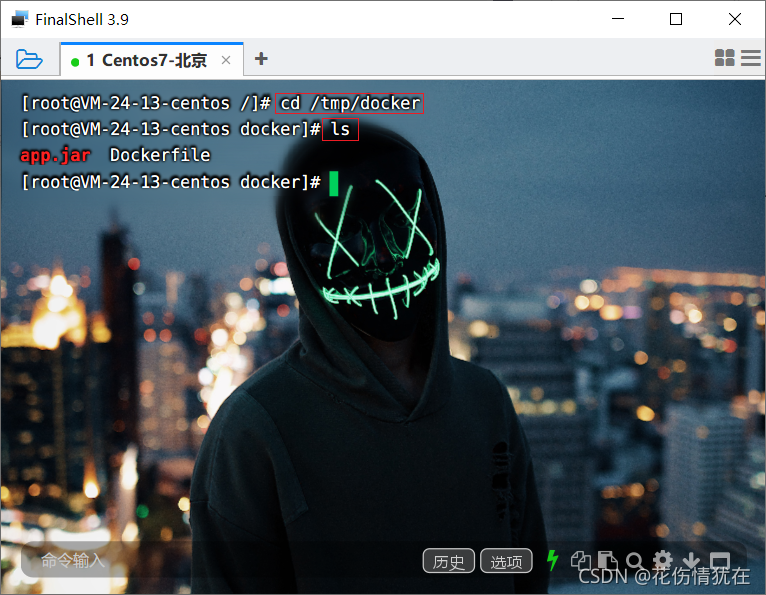766x595 pixels.
Task: Click the paste icon in bottom toolbar
Action: pyautogui.click(x=607, y=560)
